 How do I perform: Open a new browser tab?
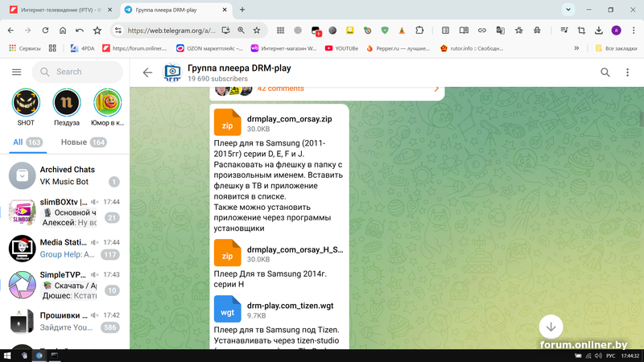tap(242, 10)
